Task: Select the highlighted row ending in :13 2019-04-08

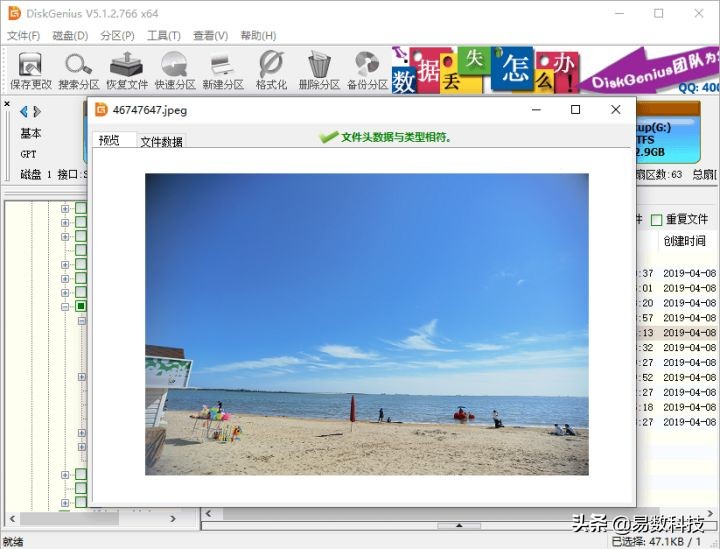Action: tap(678, 333)
